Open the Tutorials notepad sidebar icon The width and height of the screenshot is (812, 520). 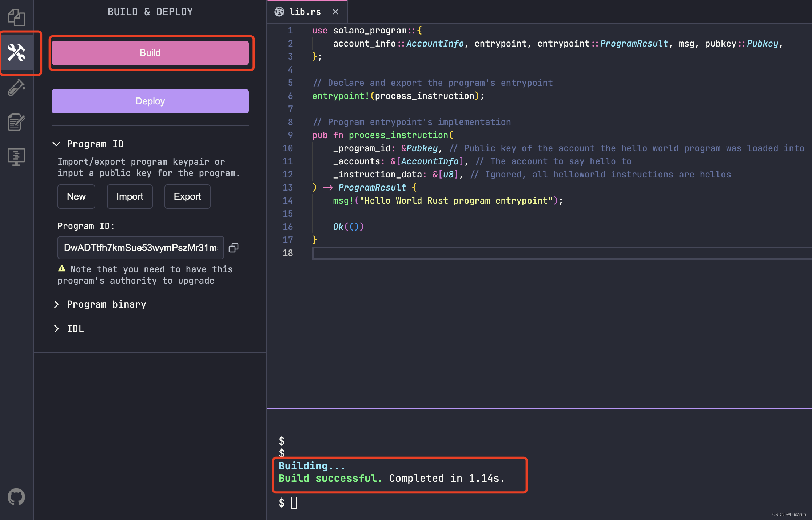coord(16,122)
